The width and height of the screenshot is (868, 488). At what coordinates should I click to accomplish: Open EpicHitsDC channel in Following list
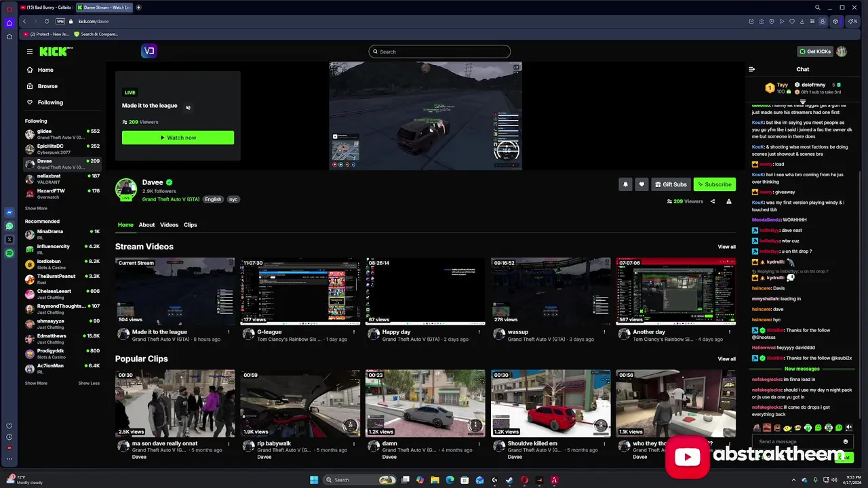62,148
